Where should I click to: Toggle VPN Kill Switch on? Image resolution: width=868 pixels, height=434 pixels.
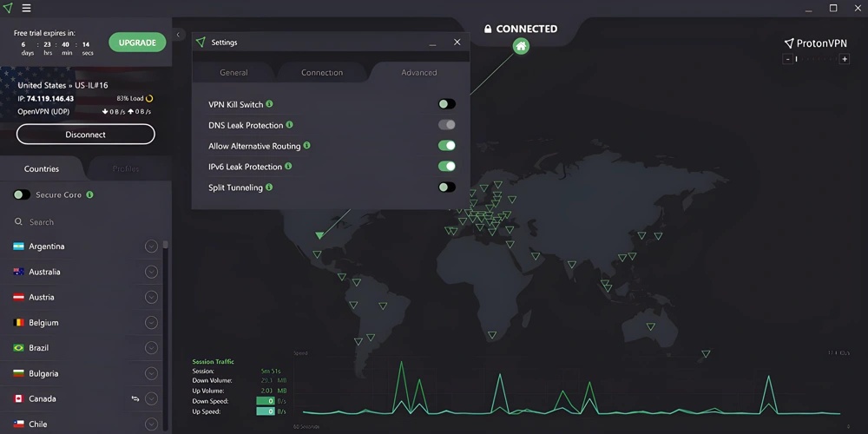coord(447,104)
